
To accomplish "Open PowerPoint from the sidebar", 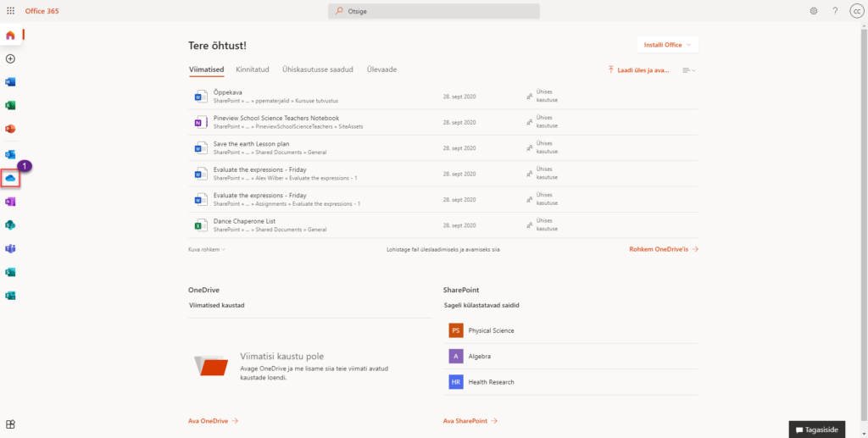I will click(11, 130).
